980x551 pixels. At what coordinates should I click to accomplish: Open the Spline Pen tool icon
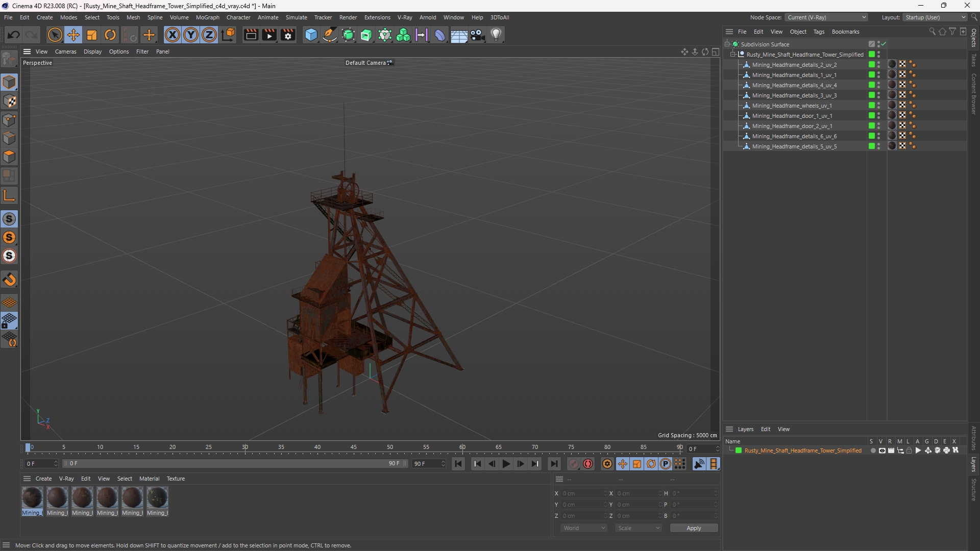[330, 35]
